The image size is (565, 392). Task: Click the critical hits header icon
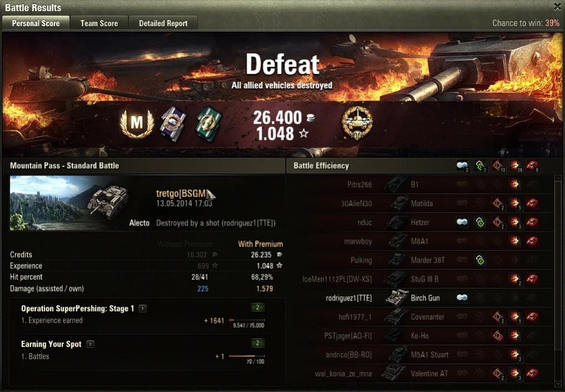click(498, 166)
